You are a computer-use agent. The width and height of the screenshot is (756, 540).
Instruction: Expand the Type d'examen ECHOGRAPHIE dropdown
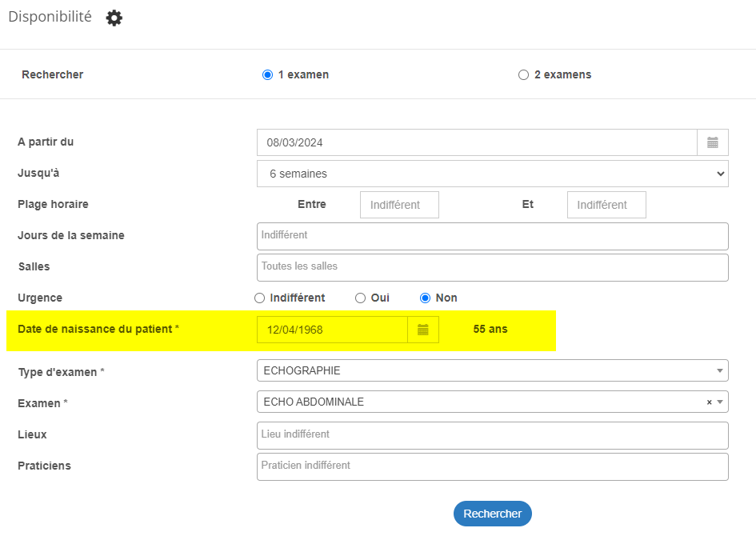coord(721,370)
